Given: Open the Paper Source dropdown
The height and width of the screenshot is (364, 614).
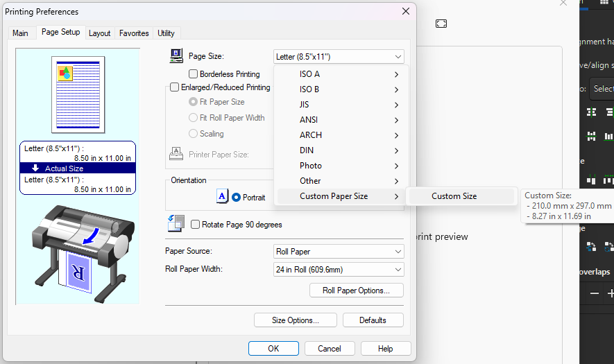Looking at the screenshot, I should click(339, 252).
